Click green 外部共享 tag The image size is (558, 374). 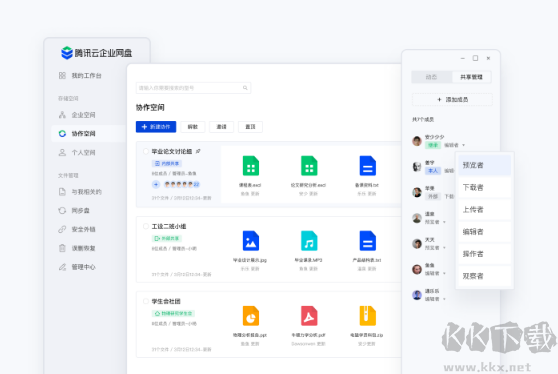(167, 238)
